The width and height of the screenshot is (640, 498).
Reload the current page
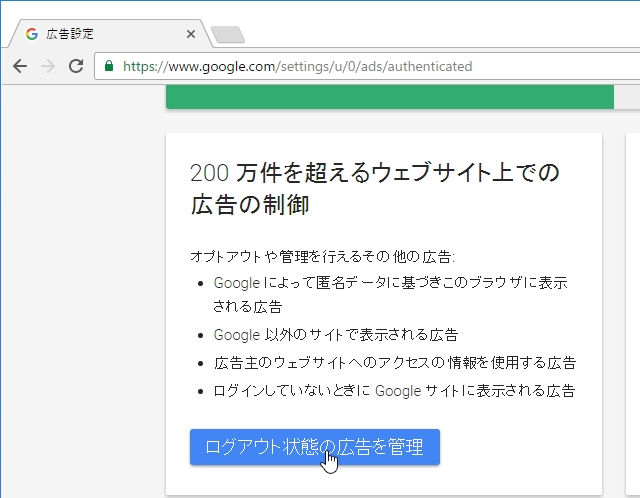click(x=76, y=66)
